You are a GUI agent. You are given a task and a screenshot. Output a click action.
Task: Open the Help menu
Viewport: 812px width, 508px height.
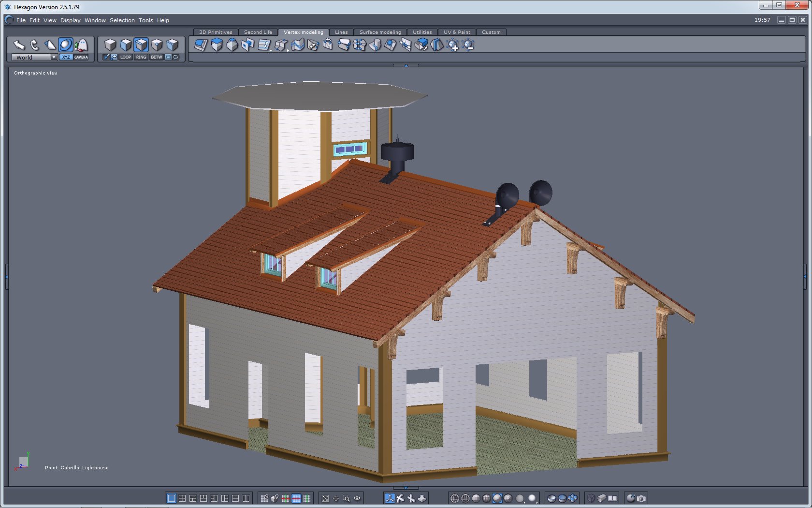[x=163, y=20]
